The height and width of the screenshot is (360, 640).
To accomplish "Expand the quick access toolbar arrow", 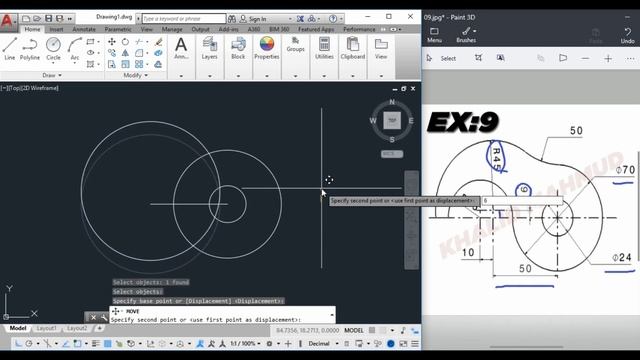I will [70, 19].
